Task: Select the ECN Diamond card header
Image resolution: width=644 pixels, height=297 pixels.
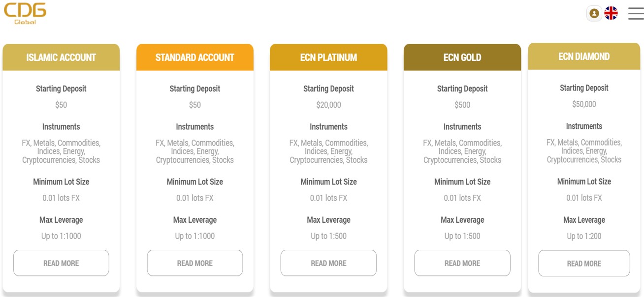Action: pos(584,57)
